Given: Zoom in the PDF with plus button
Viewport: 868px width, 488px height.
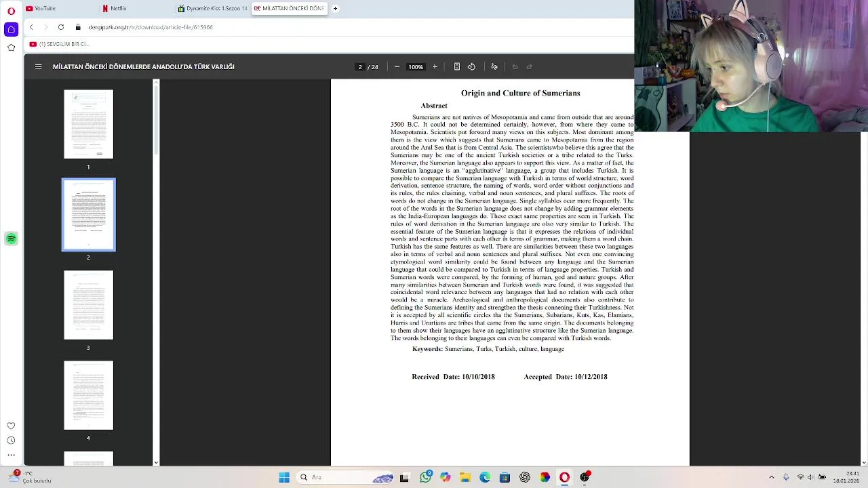Looking at the screenshot, I should (435, 66).
